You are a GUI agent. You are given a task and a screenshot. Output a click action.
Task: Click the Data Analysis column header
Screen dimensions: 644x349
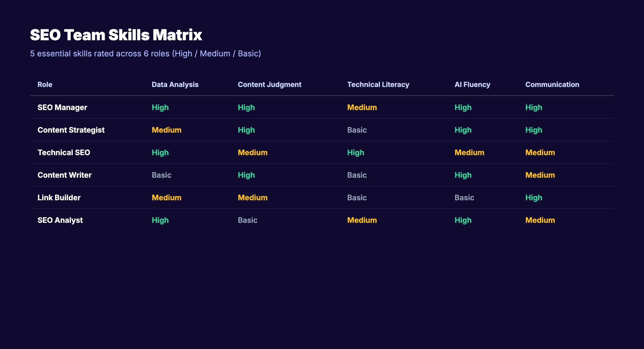click(175, 84)
